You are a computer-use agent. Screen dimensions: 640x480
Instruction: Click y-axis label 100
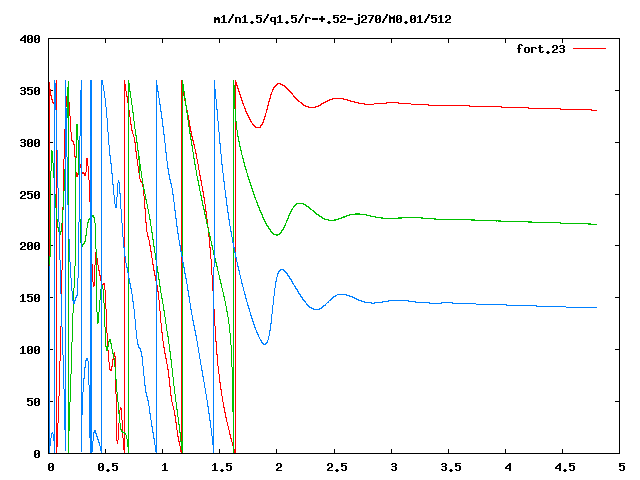point(30,350)
